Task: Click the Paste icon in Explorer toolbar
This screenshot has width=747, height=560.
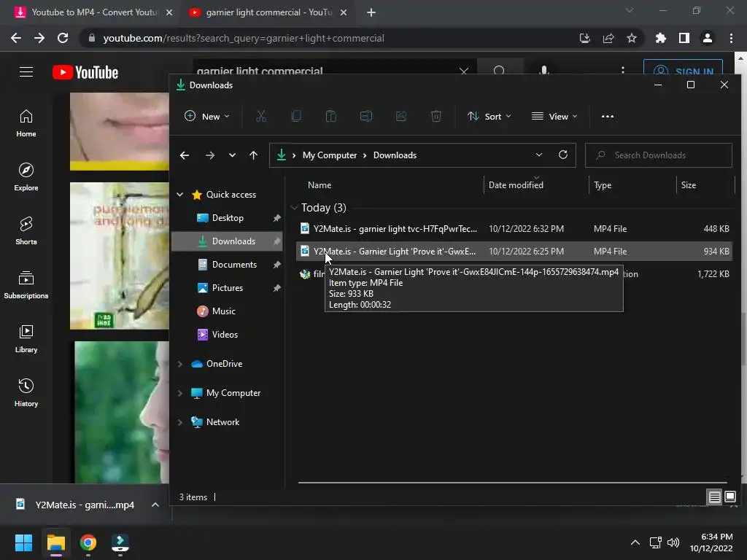Action: click(x=331, y=116)
